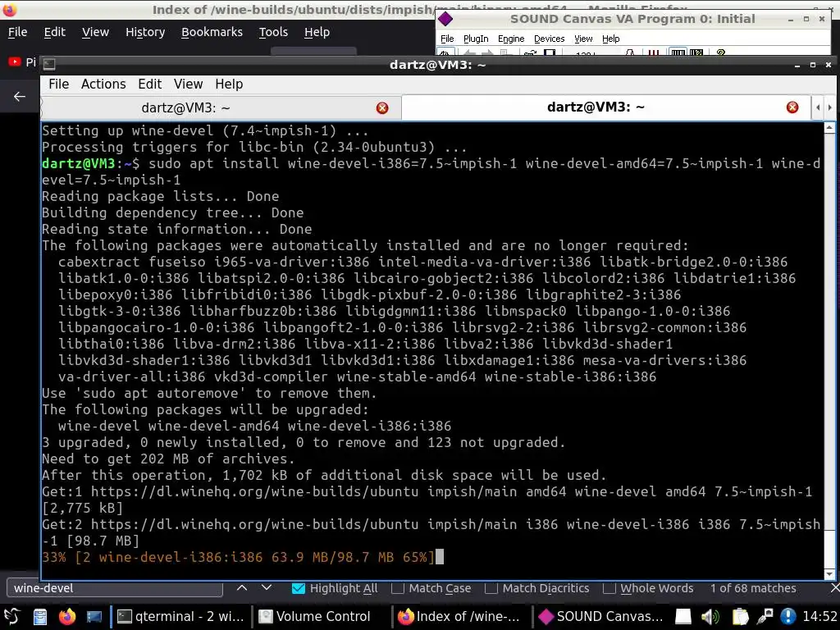Image resolution: width=840 pixels, height=630 pixels.
Task: Open the SOUND Canvas File menu
Action: [x=447, y=39]
